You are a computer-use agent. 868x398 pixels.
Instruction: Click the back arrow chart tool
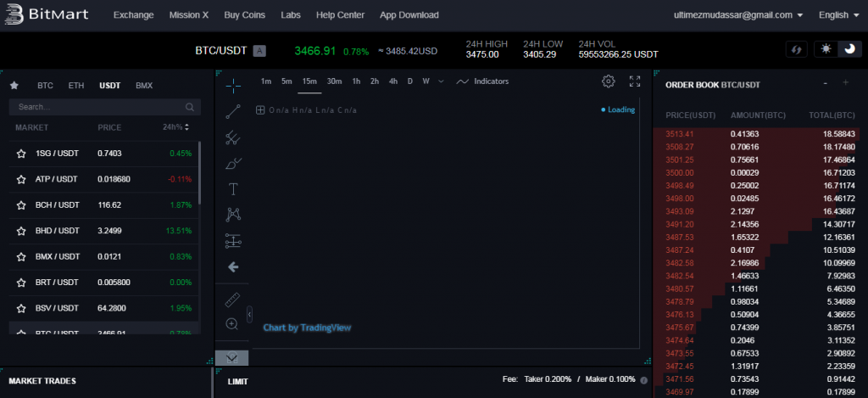tap(233, 267)
